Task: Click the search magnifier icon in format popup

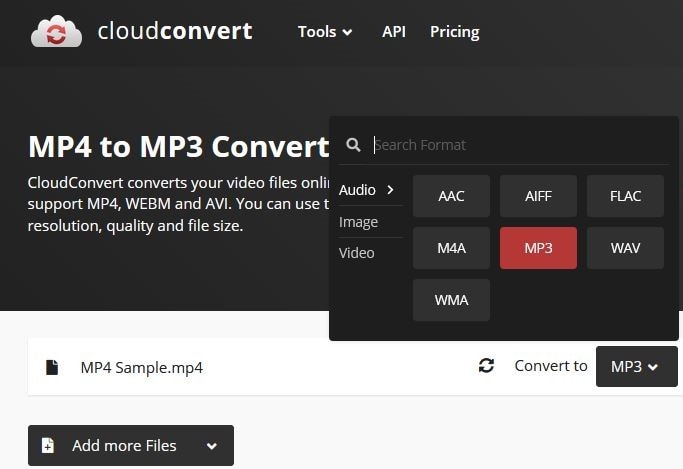Action: point(353,145)
